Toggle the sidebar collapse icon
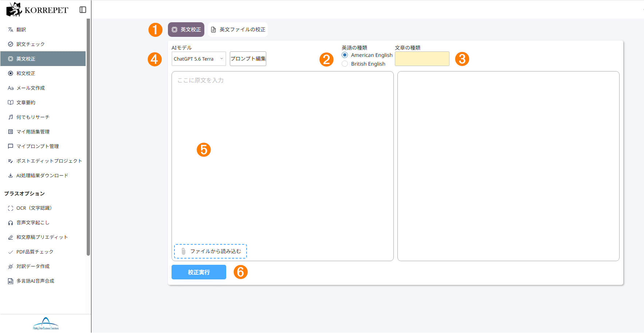Viewport: 644px width, 333px height. pyautogui.click(x=83, y=10)
